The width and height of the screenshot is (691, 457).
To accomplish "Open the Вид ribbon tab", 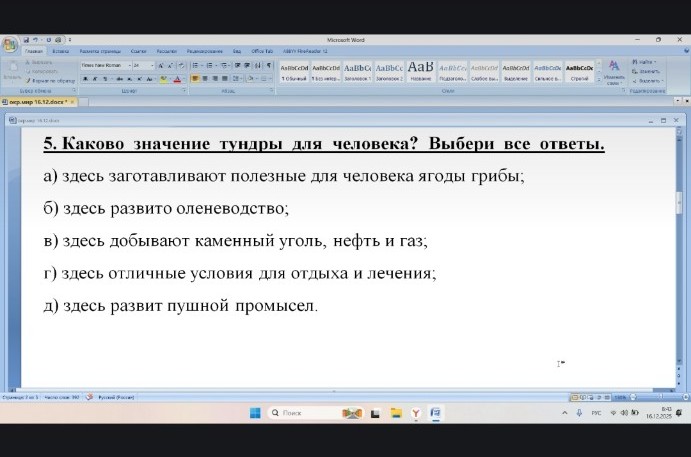I will 237,51.
